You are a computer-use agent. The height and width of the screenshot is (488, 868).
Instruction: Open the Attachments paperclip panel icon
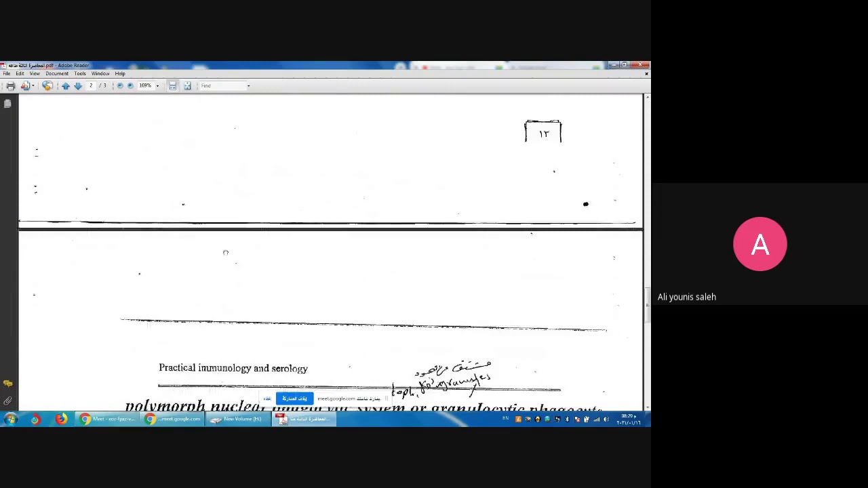[7, 401]
